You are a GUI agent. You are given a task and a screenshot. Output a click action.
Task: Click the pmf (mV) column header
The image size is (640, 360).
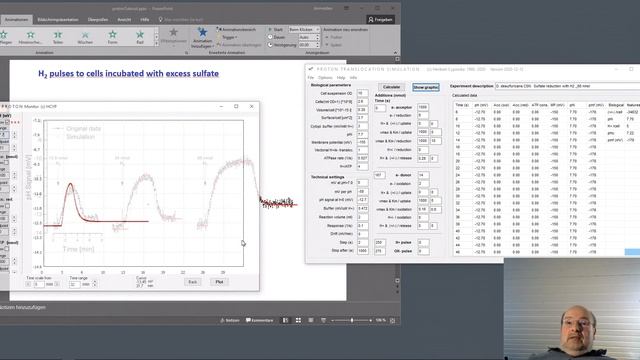(x=596, y=105)
